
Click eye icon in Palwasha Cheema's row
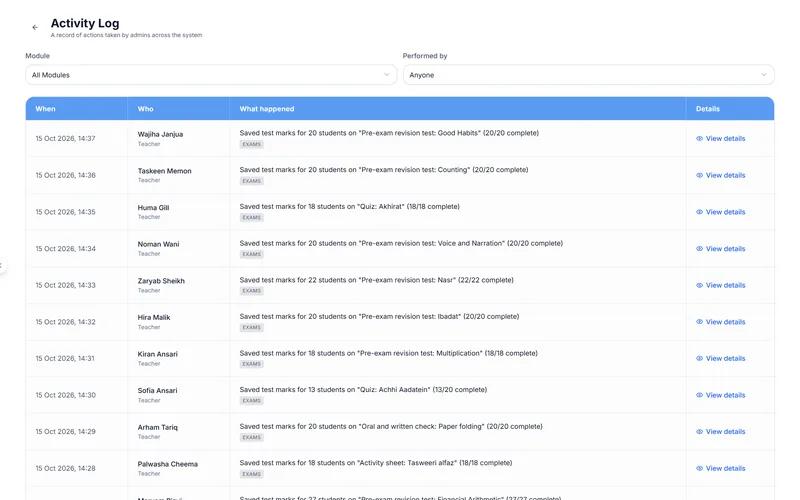(699, 468)
